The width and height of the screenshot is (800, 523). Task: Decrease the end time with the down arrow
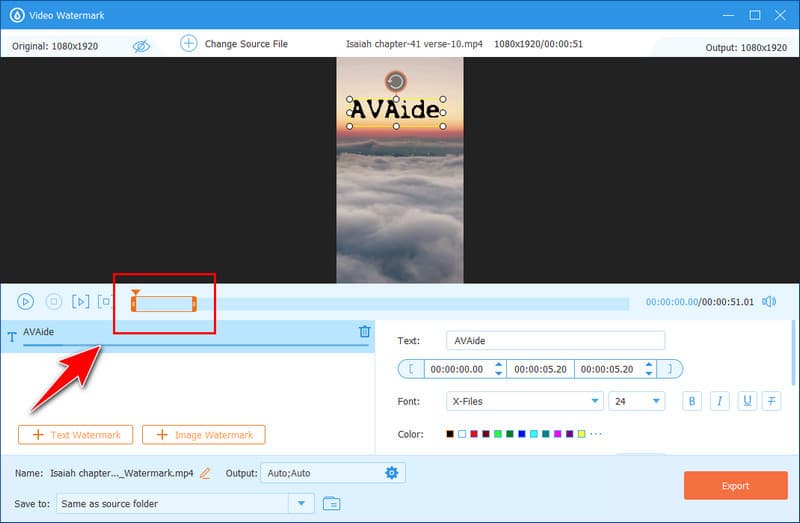[648, 373]
